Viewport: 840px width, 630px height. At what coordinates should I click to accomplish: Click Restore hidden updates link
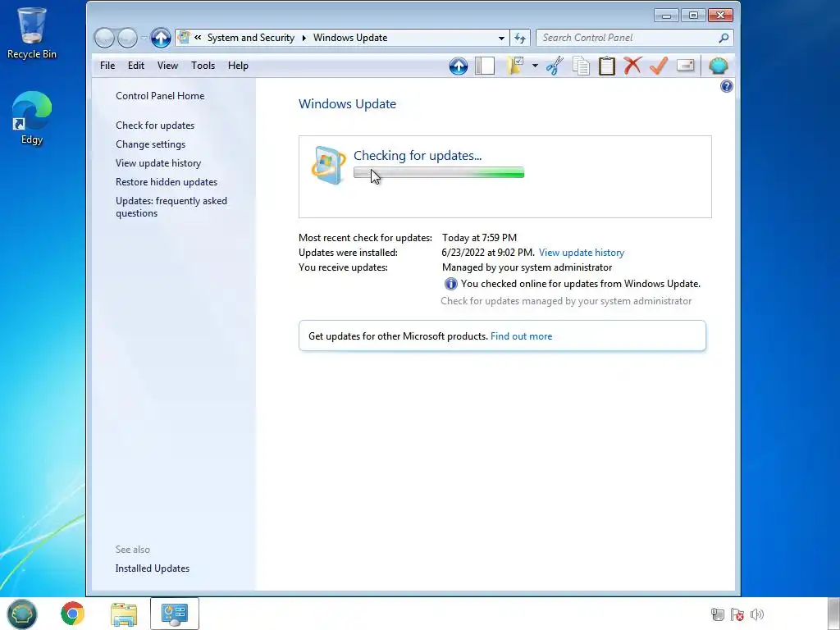tap(166, 182)
